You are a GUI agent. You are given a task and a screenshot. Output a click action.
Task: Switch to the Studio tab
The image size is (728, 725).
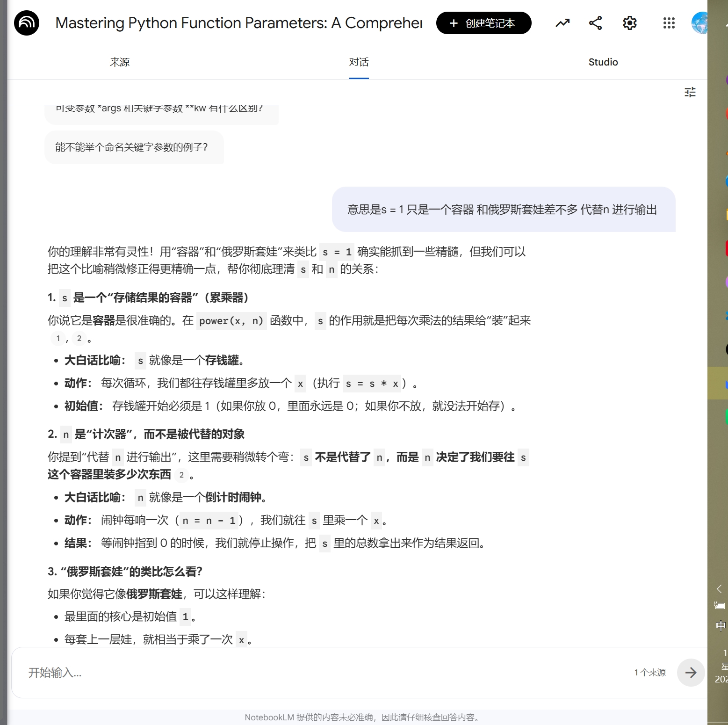[x=603, y=62]
